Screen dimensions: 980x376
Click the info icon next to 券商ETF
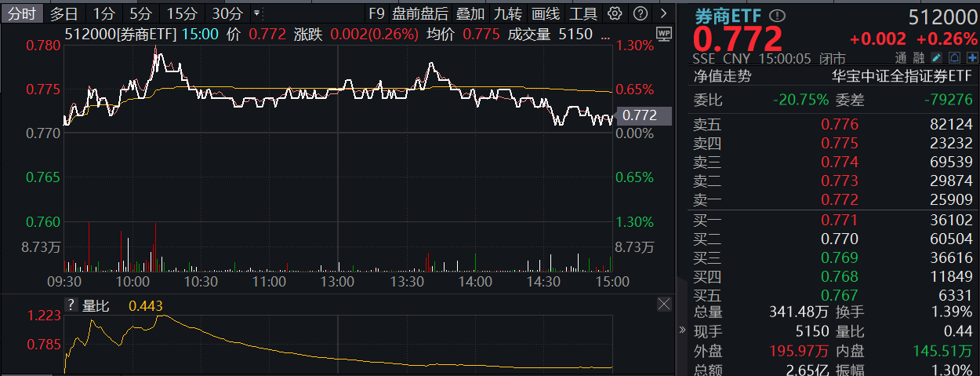pos(777,16)
